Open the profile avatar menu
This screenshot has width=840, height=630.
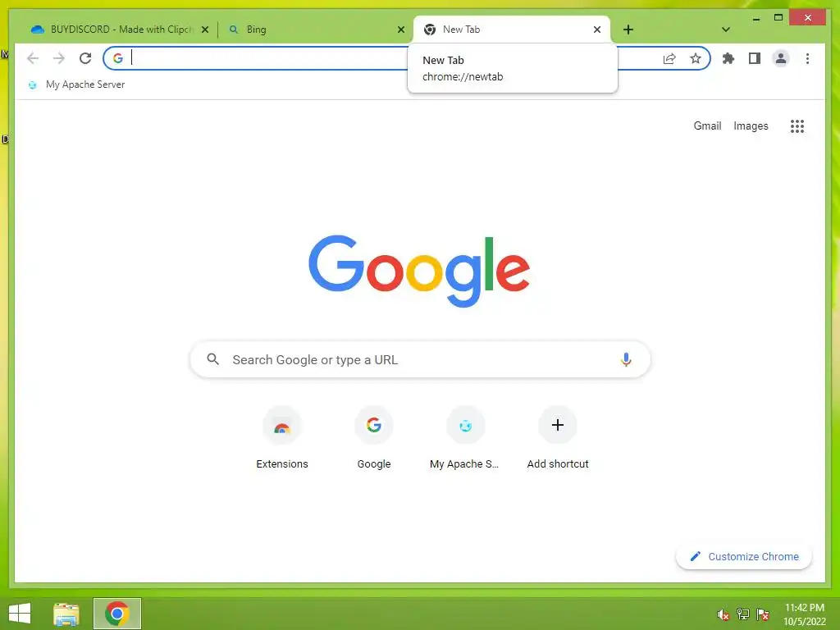[781, 58]
